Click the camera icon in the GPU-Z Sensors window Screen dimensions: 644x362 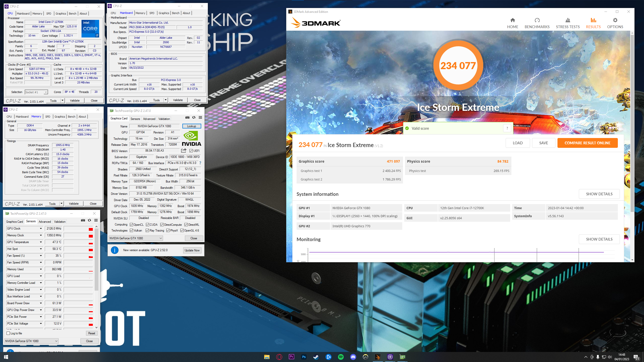click(83, 220)
